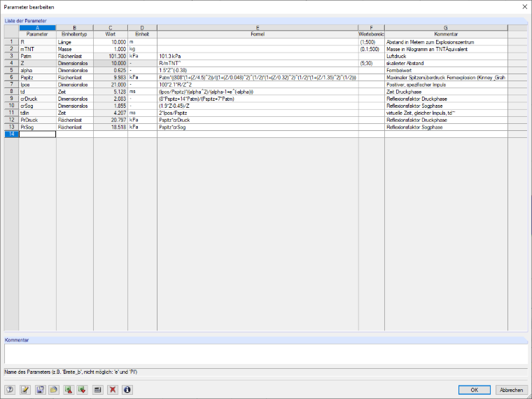Select the Formel column E header
Screen dimensions: 532x399
click(258, 28)
